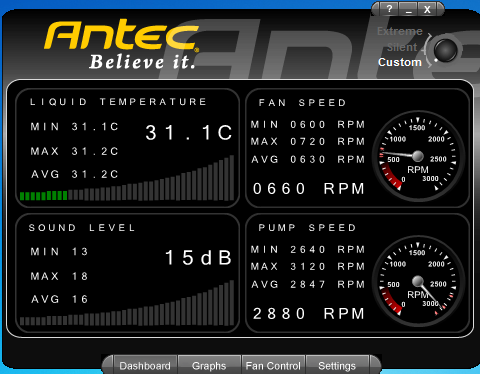Switch to the Dashboard tab

point(145,366)
